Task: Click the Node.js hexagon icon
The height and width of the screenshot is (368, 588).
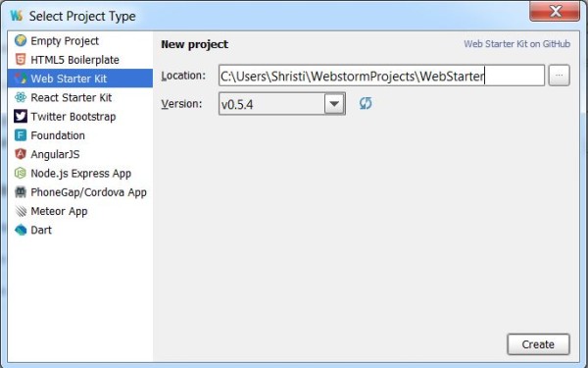Action: click(x=21, y=173)
